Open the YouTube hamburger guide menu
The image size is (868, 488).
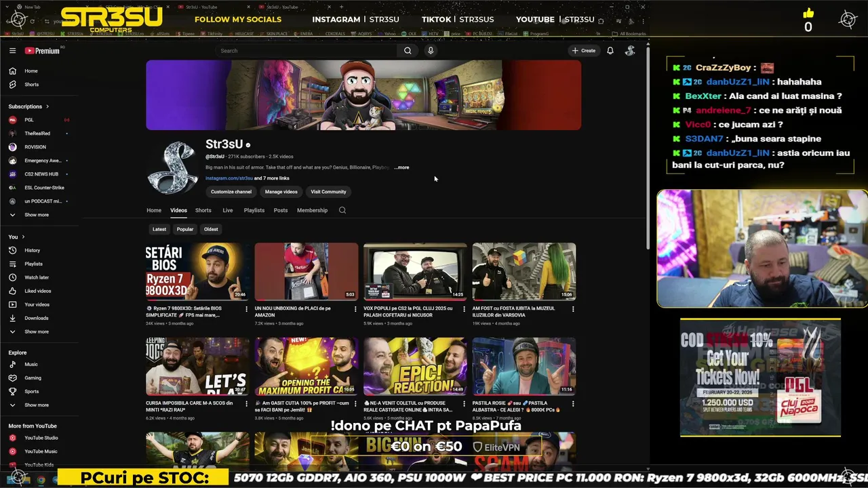(x=12, y=51)
